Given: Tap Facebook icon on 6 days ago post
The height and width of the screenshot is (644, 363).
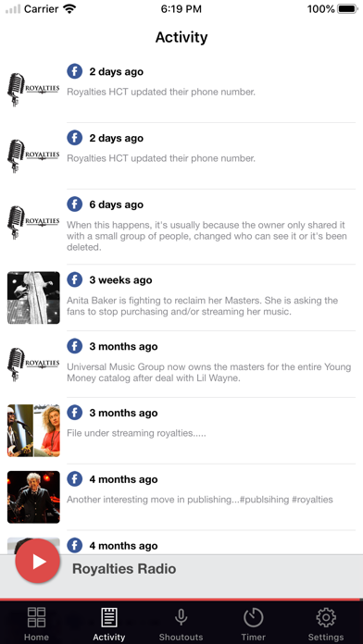Looking at the screenshot, I should click(75, 204).
